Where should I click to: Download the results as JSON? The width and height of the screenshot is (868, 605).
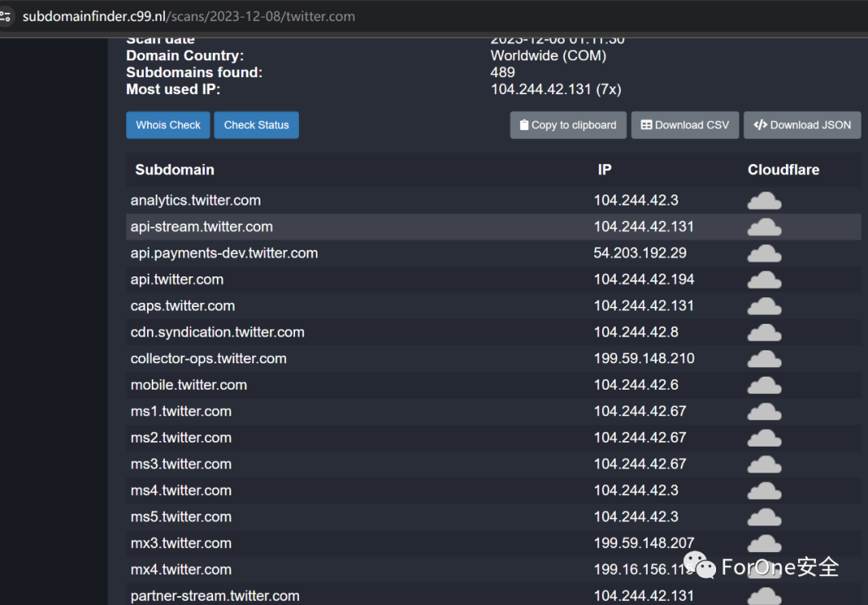tap(802, 125)
